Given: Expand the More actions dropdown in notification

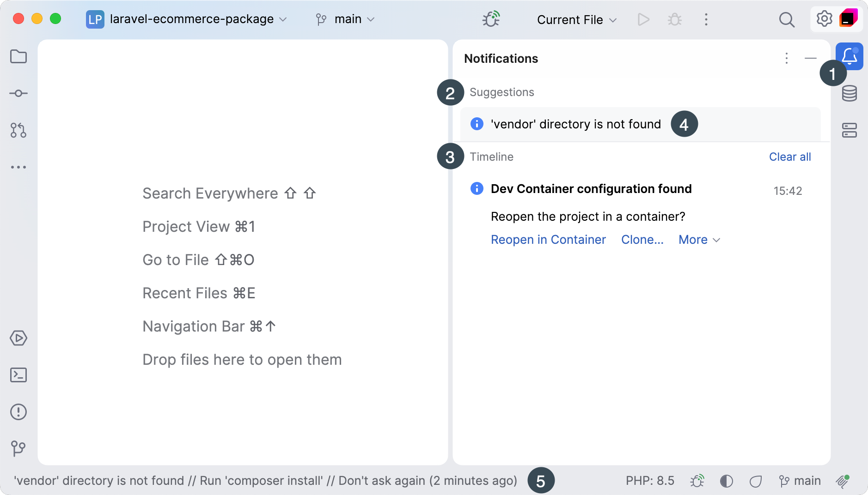Looking at the screenshot, I should click(699, 240).
